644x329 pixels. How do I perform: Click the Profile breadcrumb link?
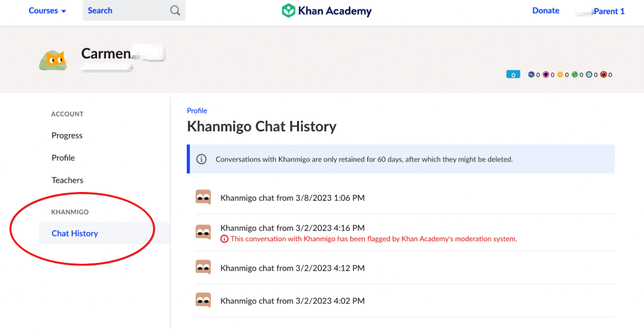[x=197, y=110]
